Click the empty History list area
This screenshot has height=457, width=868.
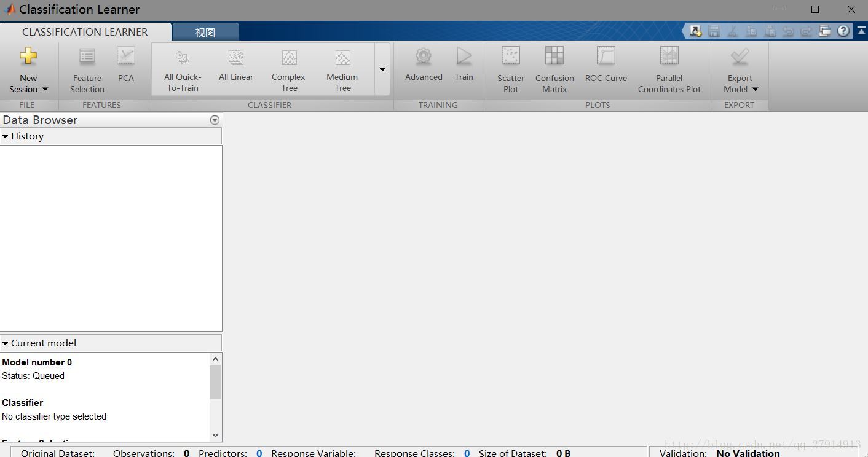111,238
